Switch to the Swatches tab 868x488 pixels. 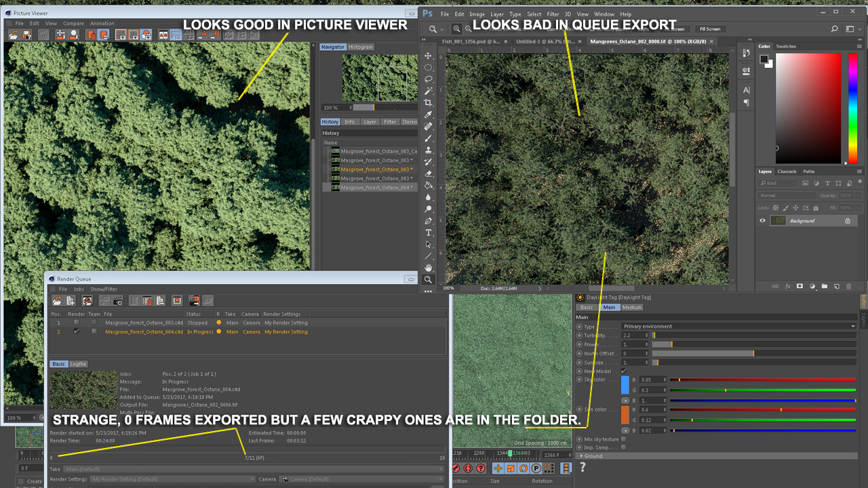(786, 46)
